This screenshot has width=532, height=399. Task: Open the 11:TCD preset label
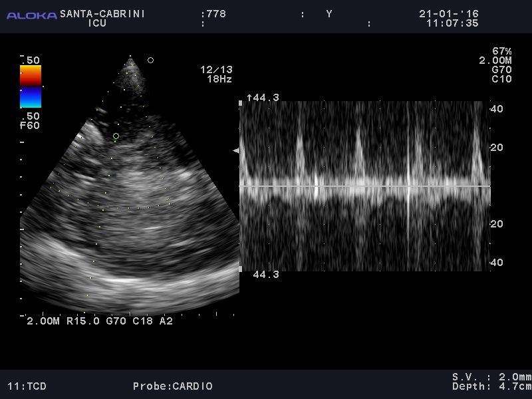[27, 386]
